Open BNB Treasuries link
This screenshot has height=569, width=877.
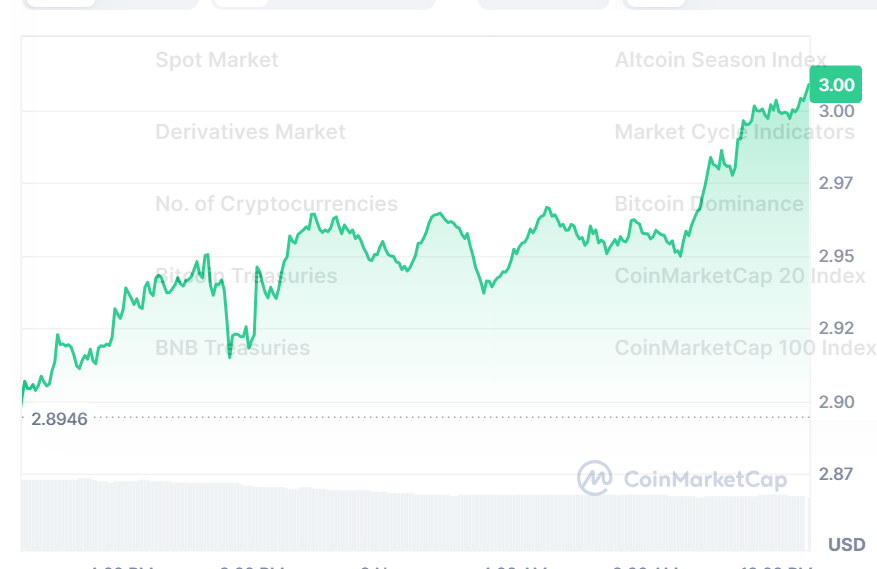pos(232,348)
